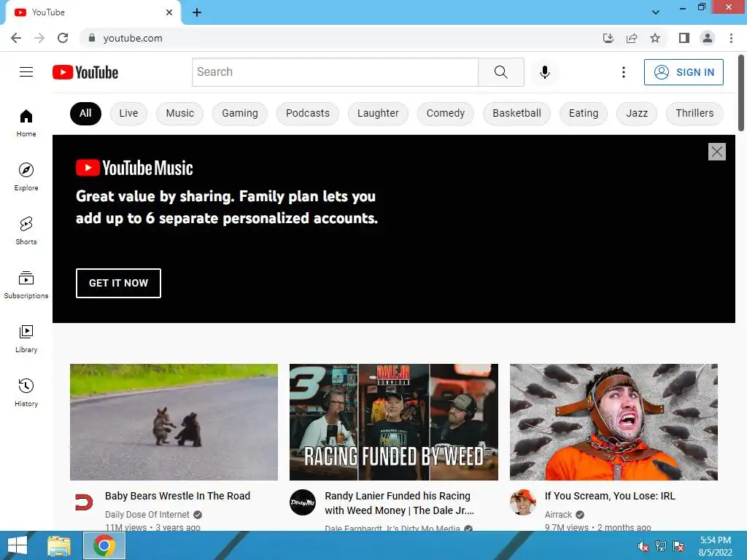Click the muted volume tray icon

click(643, 546)
